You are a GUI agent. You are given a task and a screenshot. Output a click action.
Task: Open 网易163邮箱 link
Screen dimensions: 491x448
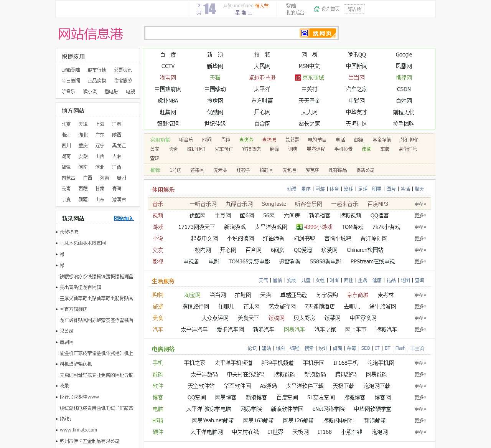point(258,420)
